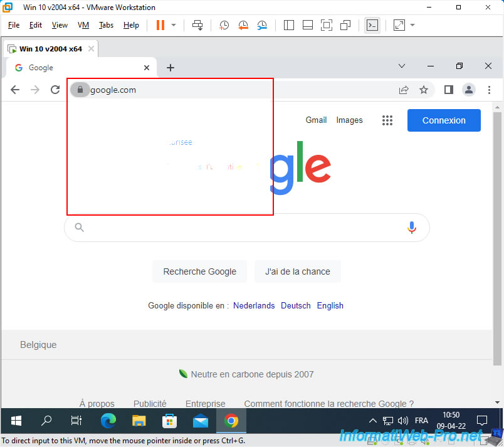Switch to Unity mode in VMware toolbar
504x447 pixels.
tap(345, 25)
